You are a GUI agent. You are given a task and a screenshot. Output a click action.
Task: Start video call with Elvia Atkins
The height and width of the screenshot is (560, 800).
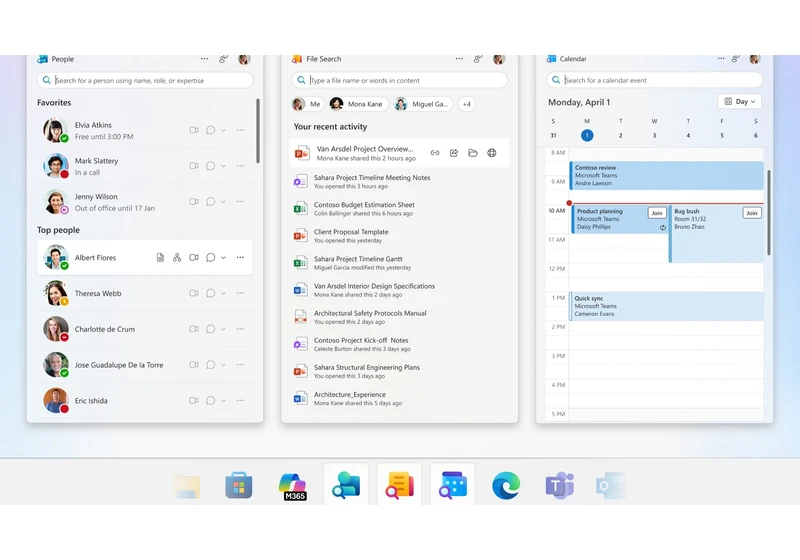pos(194,130)
